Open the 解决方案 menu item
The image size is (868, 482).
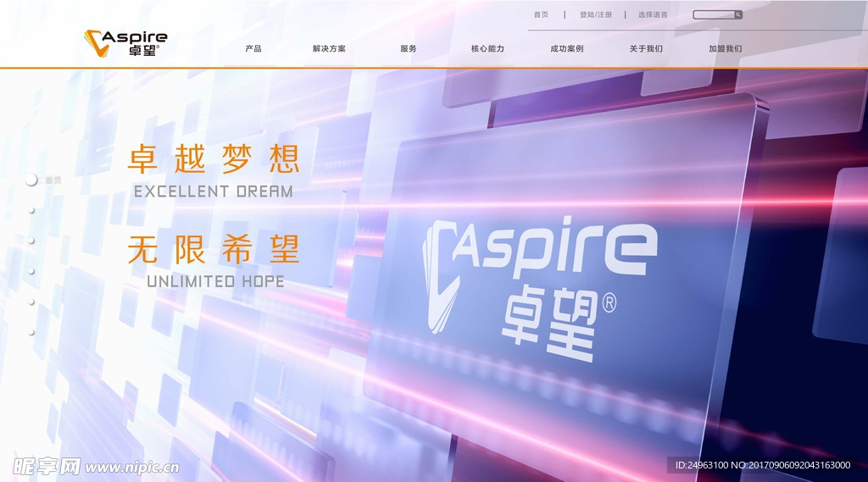[x=329, y=48]
